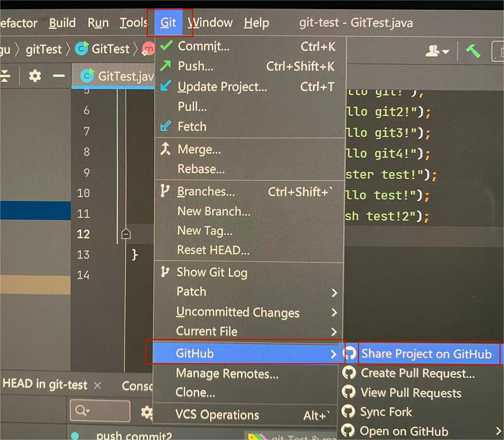Click Share Project on GitHub
The width and height of the screenshot is (504, 440).
pos(426,354)
